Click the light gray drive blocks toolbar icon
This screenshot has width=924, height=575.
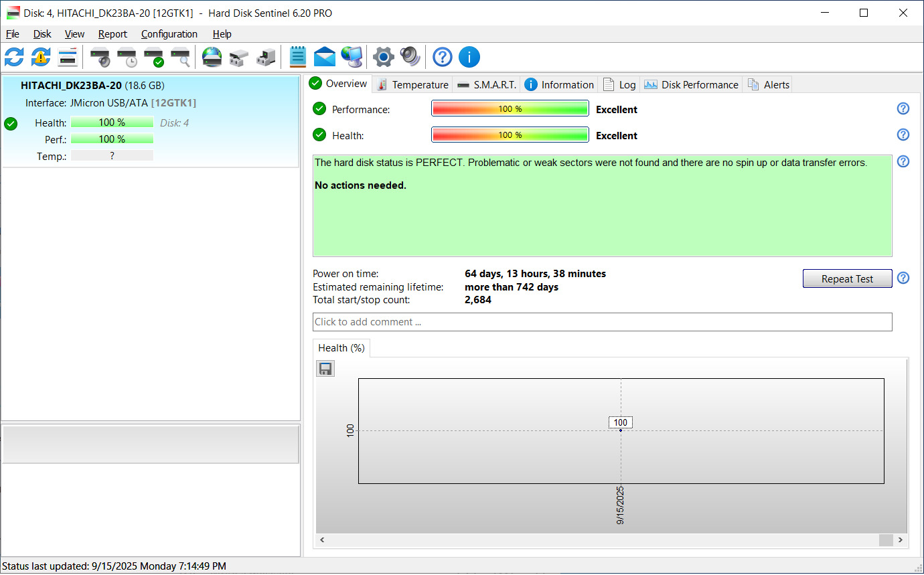[238, 57]
